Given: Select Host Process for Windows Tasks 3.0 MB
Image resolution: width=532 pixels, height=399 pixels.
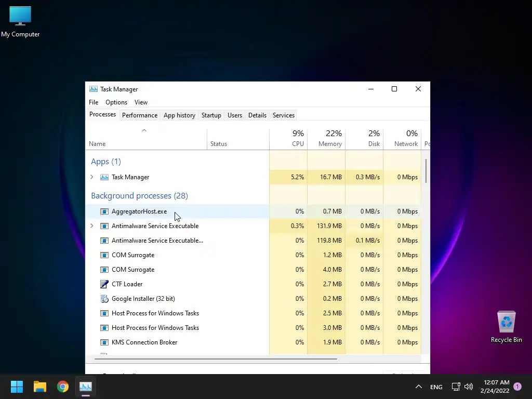Looking at the screenshot, I should coord(253,328).
